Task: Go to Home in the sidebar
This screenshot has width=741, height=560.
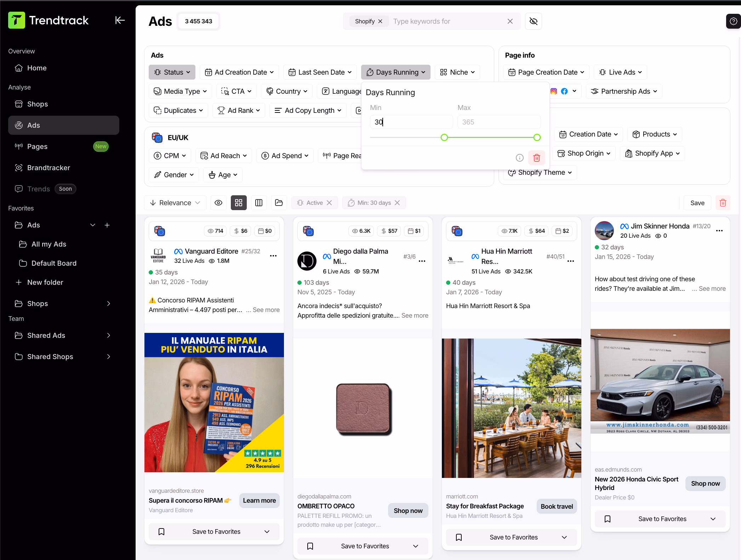Action: [37, 68]
